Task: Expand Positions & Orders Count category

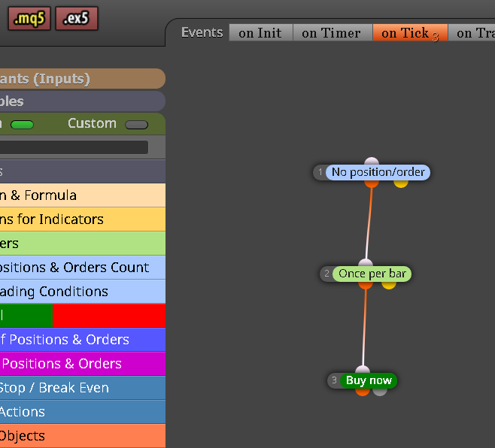Action: 83,268
